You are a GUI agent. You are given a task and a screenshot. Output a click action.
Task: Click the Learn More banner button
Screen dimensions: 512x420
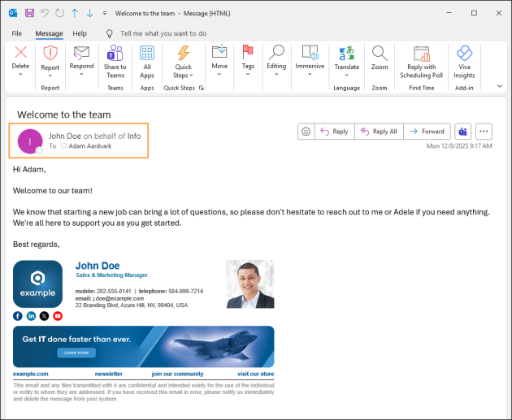coord(76,353)
